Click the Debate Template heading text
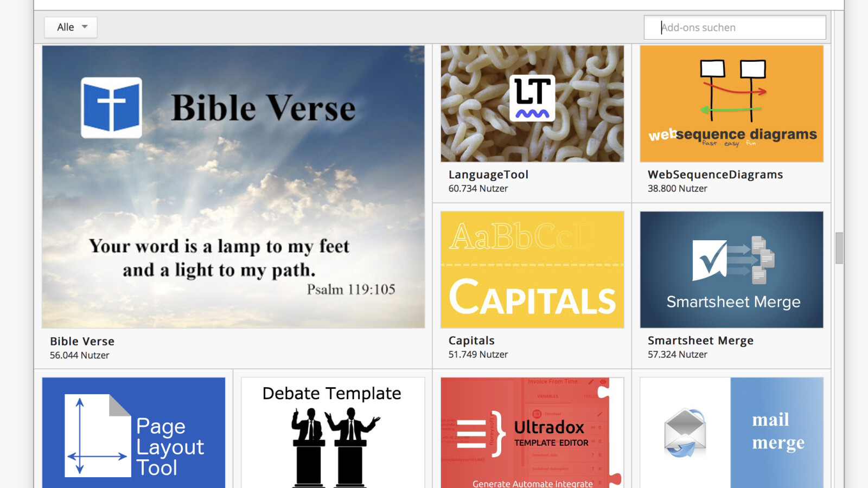The image size is (868, 488). (331, 393)
